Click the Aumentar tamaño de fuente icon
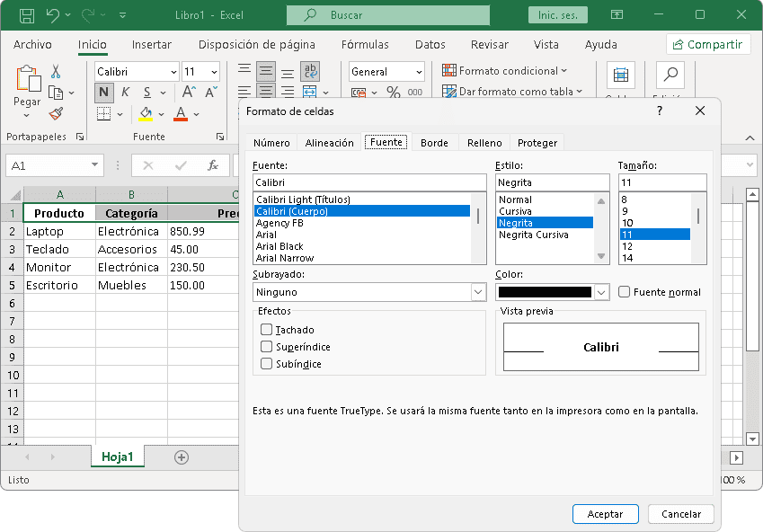 (x=189, y=91)
